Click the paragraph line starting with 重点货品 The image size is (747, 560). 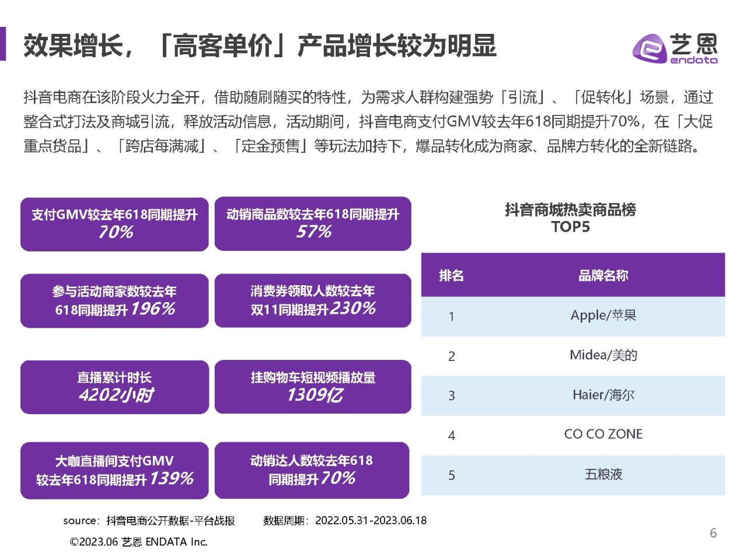(362, 146)
